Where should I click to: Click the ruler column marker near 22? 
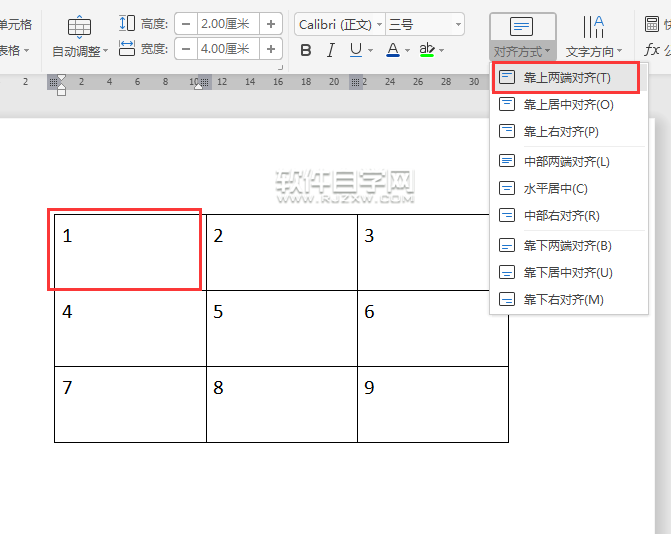356,82
